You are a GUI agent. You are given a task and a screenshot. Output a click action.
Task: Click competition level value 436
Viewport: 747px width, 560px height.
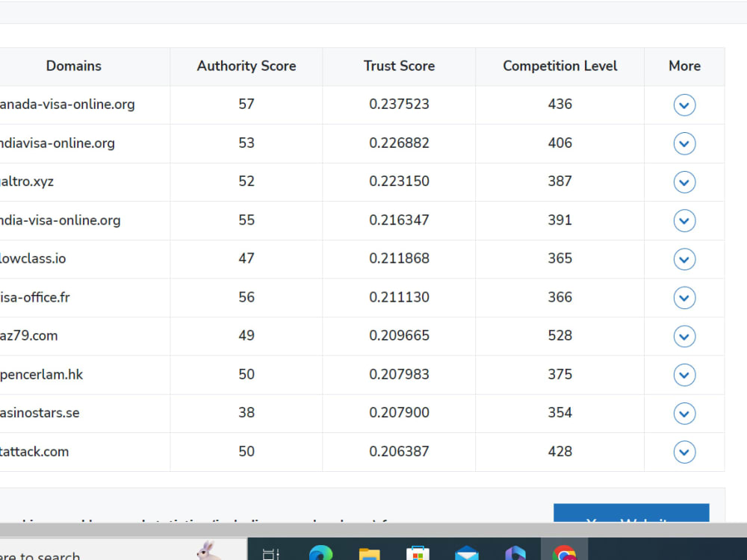coord(560,105)
